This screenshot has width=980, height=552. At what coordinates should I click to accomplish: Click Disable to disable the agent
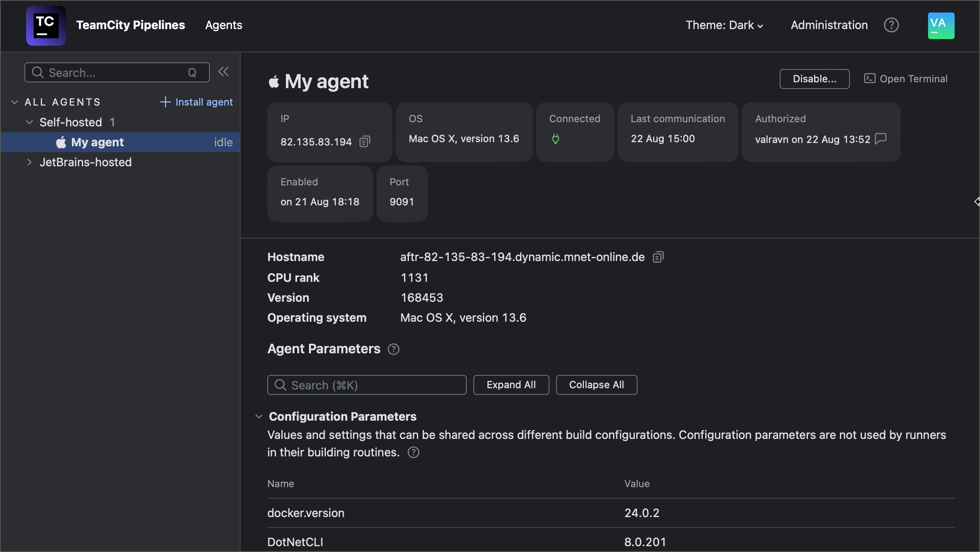click(814, 79)
